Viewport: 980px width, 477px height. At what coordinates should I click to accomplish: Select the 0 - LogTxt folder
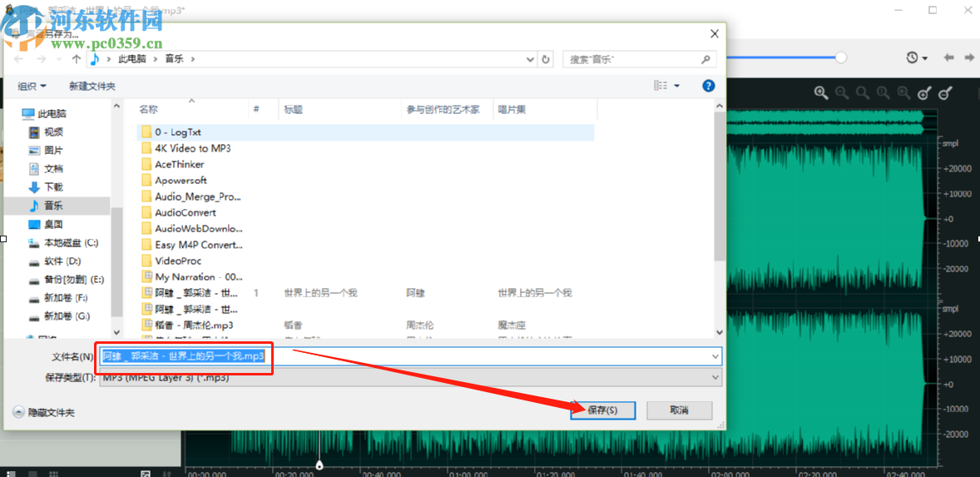click(x=365, y=132)
